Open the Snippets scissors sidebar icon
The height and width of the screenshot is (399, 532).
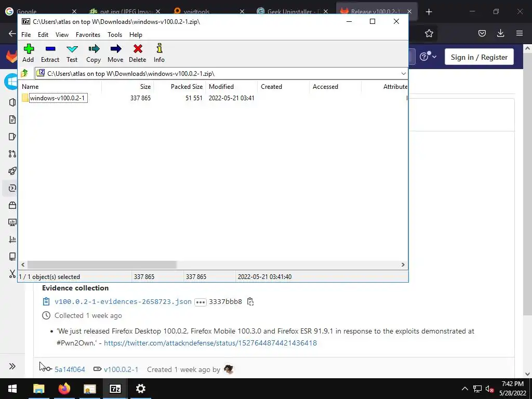click(12, 274)
